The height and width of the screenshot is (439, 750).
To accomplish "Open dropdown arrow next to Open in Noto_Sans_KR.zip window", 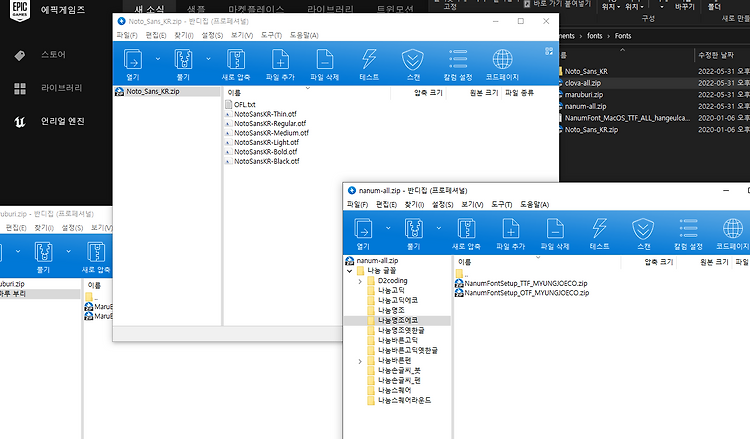I will tap(158, 59).
